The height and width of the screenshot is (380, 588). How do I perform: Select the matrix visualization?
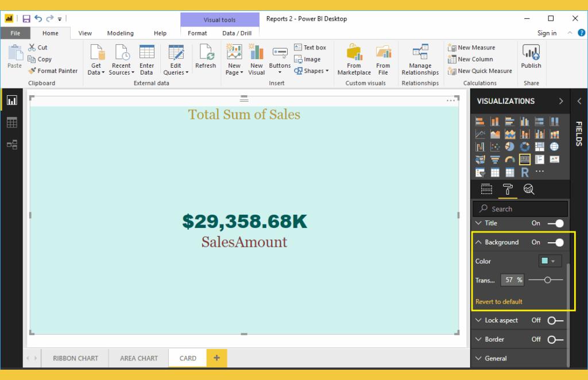510,172
